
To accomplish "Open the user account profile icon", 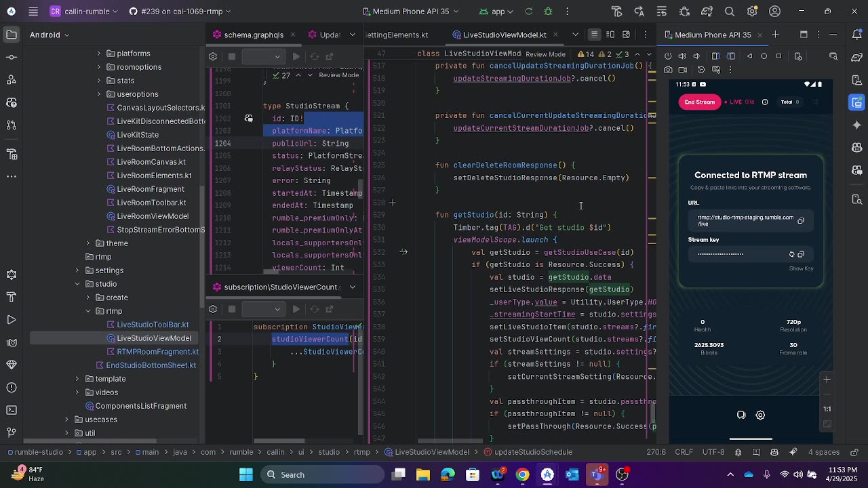I will pos(774,12).
